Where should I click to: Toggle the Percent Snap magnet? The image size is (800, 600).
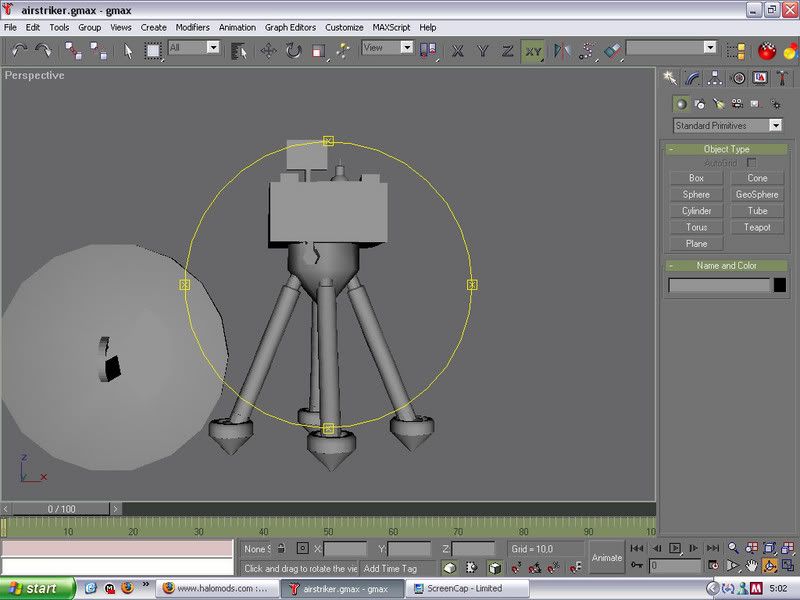coord(554,567)
